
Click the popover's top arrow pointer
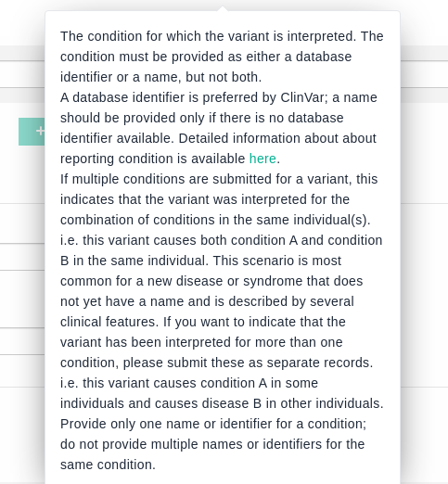coord(223,8)
